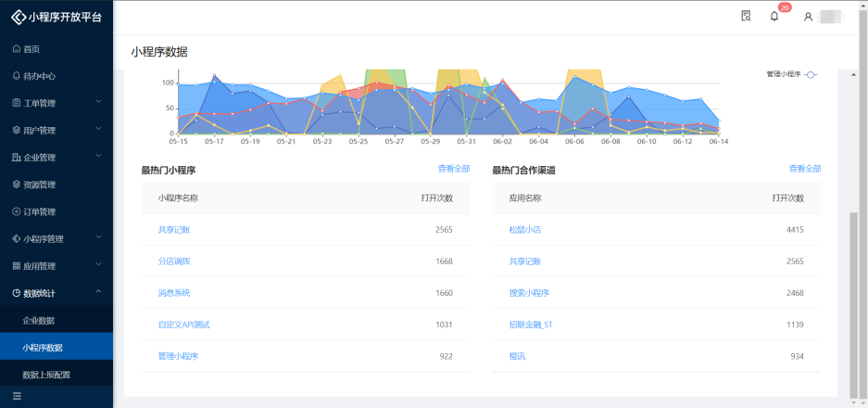Click the user profile avatar icon

click(808, 17)
